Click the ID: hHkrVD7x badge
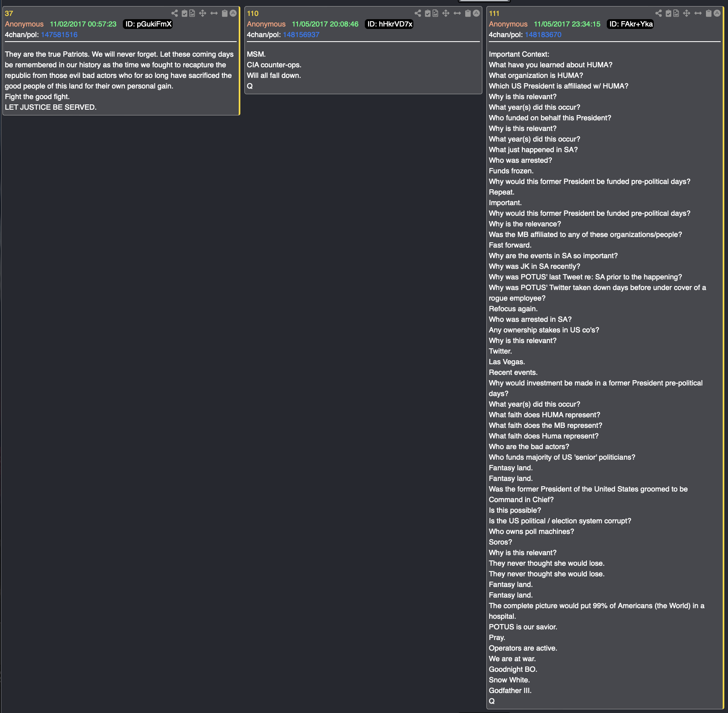 (x=389, y=24)
